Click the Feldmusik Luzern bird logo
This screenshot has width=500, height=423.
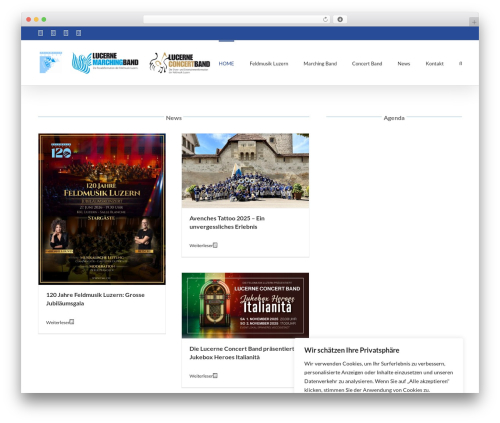50,62
